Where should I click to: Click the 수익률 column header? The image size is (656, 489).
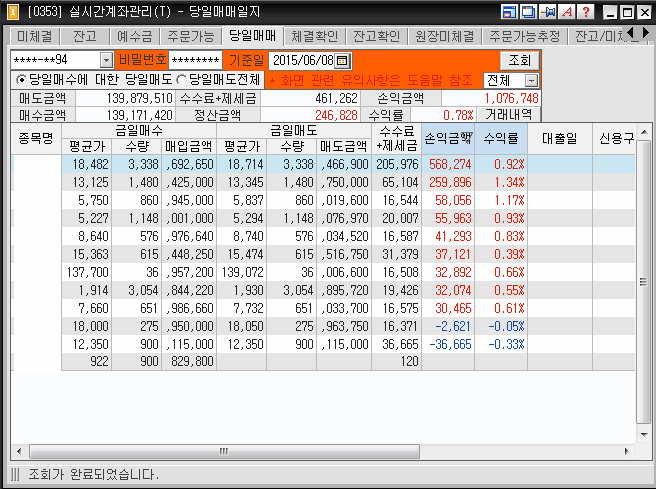[501, 138]
